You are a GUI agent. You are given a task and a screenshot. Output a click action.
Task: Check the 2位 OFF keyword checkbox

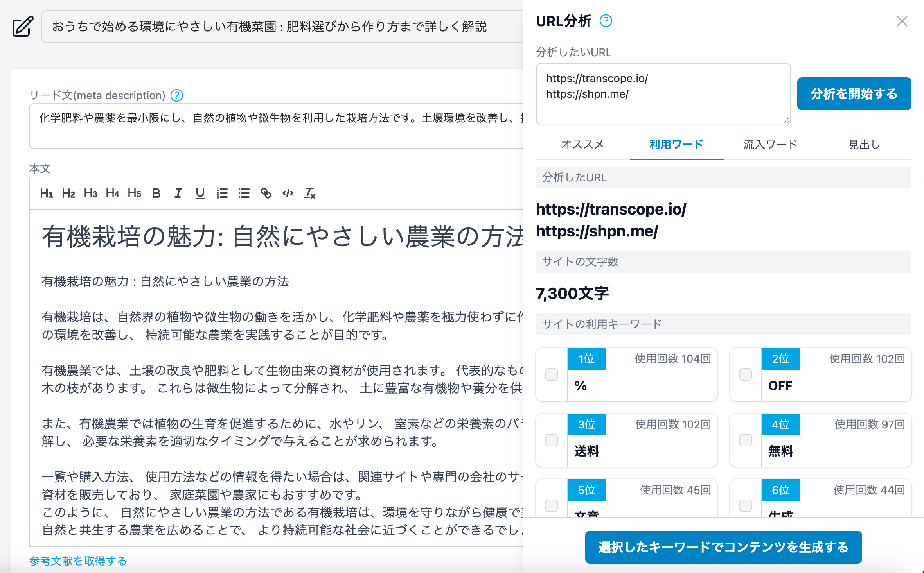746,374
